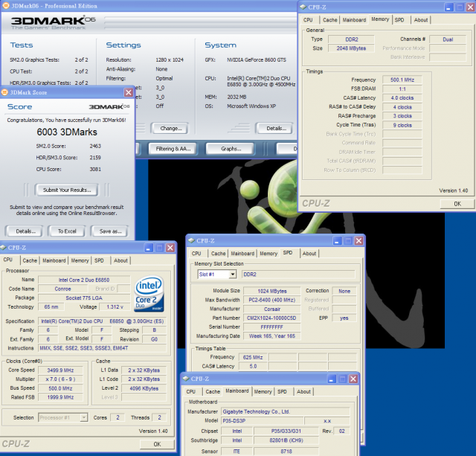476x456 pixels.
Task: Click the Max Bandwidth PC2-6400 field
Action: [271, 300]
